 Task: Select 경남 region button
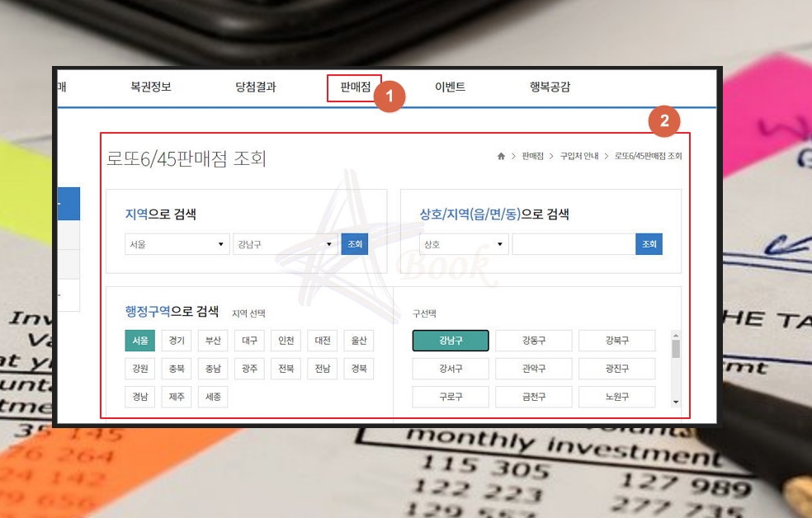(139, 397)
